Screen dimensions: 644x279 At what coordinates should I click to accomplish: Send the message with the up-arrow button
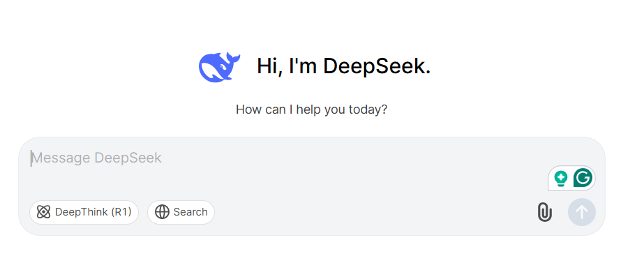(x=582, y=212)
